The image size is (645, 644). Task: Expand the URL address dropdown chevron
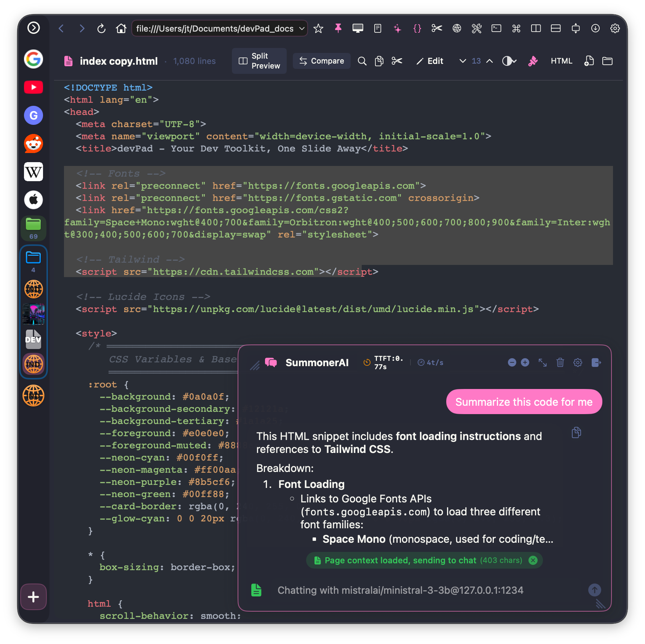click(x=302, y=29)
